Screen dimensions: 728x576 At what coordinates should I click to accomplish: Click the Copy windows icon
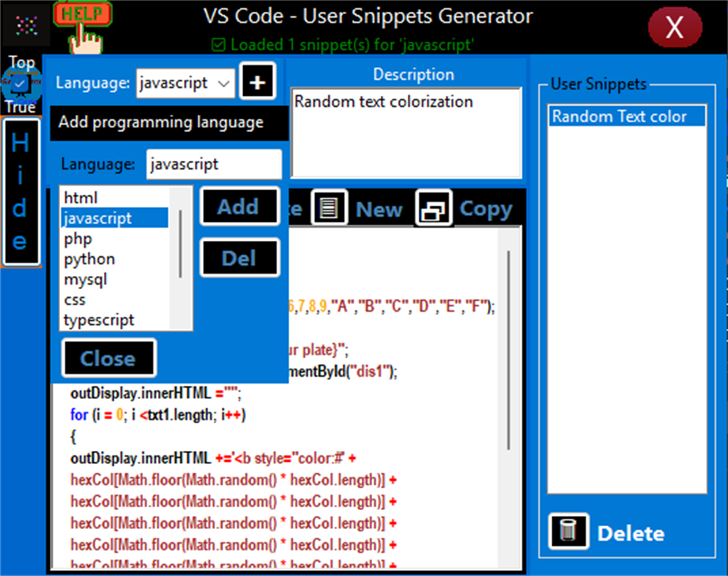pos(433,208)
